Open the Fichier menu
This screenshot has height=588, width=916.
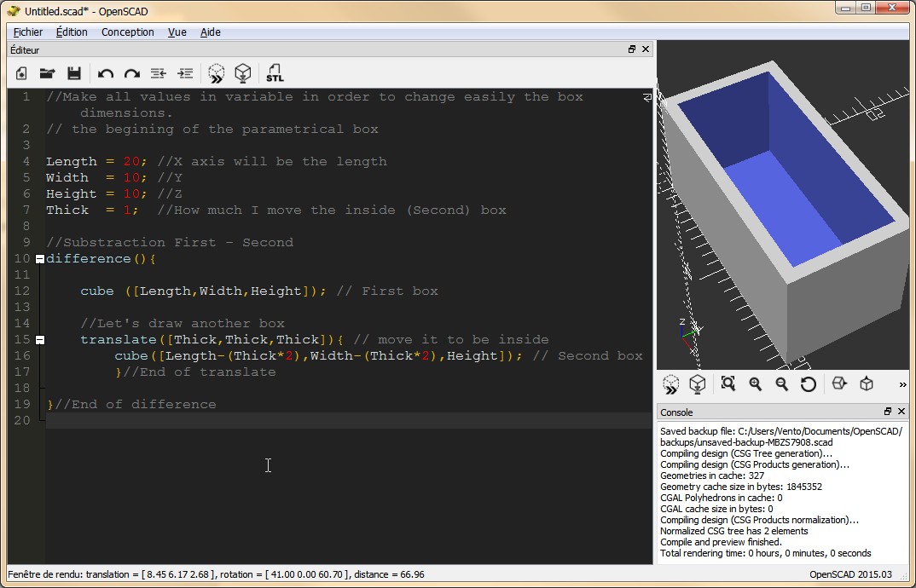click(x=28, y=32)
